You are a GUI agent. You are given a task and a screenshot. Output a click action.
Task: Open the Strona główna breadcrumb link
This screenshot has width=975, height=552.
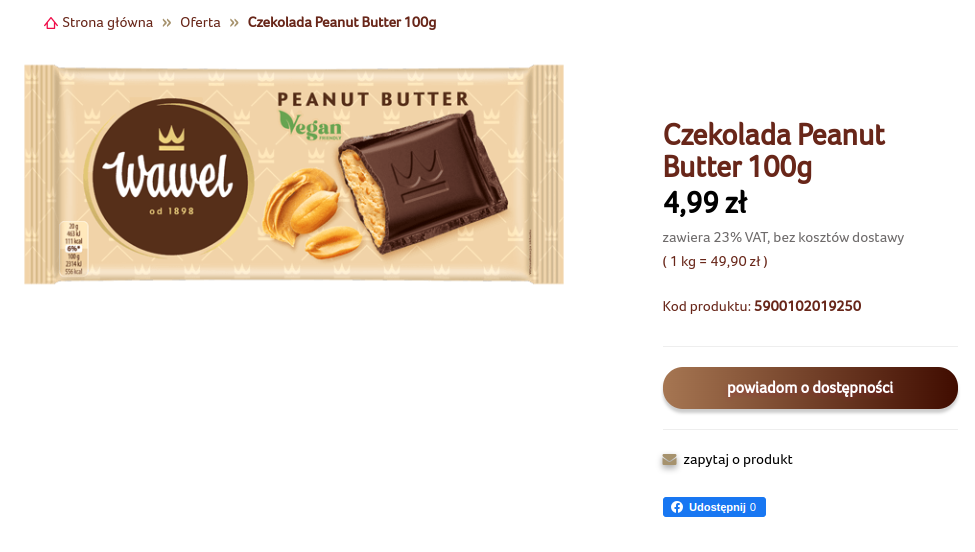tap(107, 22)
